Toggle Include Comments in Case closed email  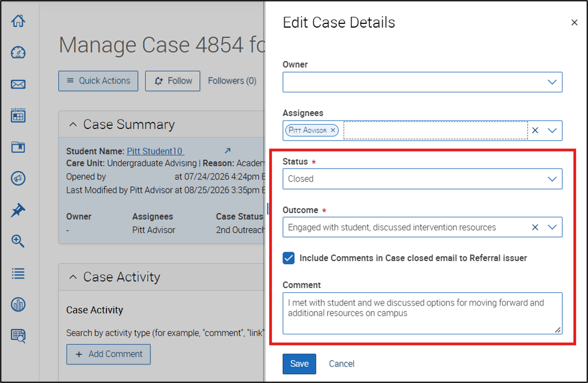tap(288, 258)
